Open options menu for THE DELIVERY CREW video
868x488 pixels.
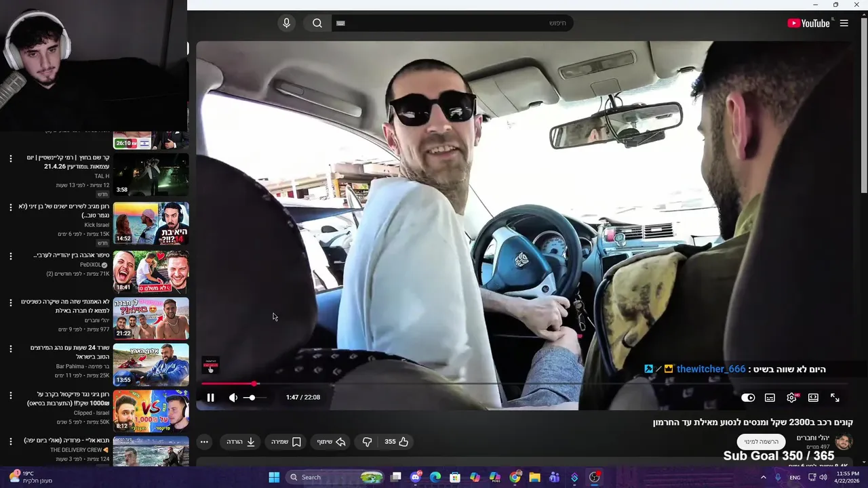coord(10,441)
